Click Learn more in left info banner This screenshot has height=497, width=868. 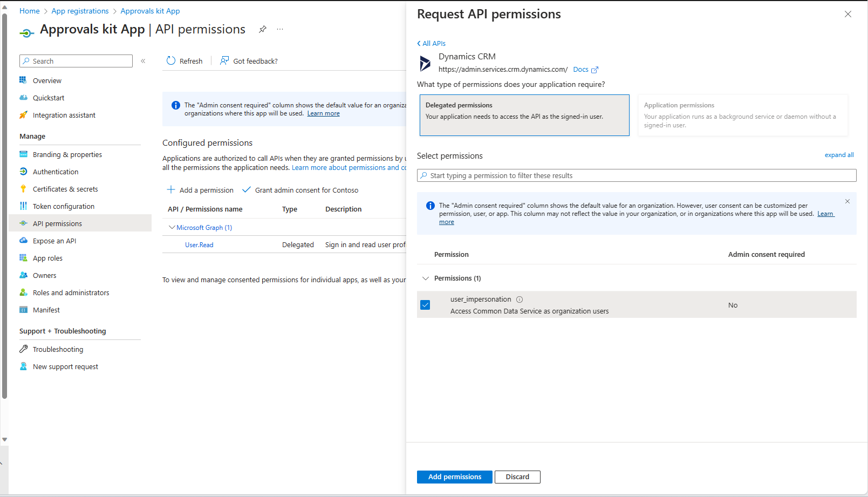click(323, 113)
